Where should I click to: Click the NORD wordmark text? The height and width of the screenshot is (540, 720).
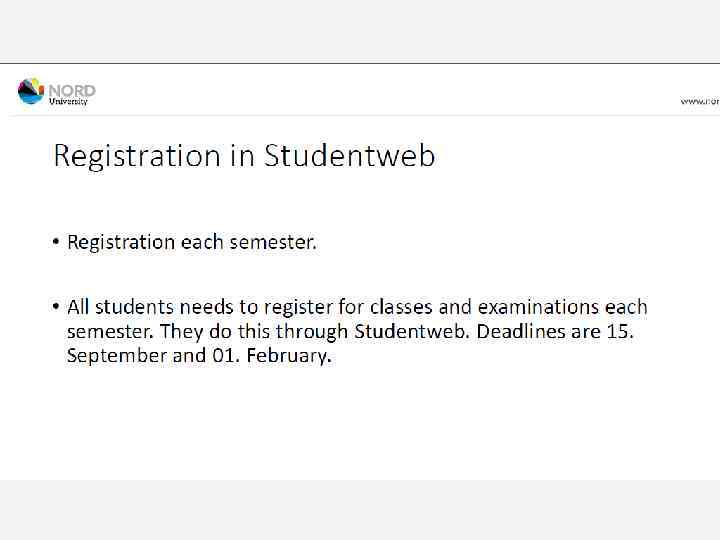(72, 89)
